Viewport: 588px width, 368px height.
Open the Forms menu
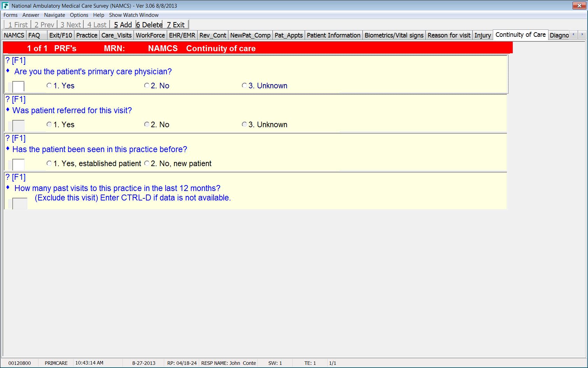click(10, 15)
